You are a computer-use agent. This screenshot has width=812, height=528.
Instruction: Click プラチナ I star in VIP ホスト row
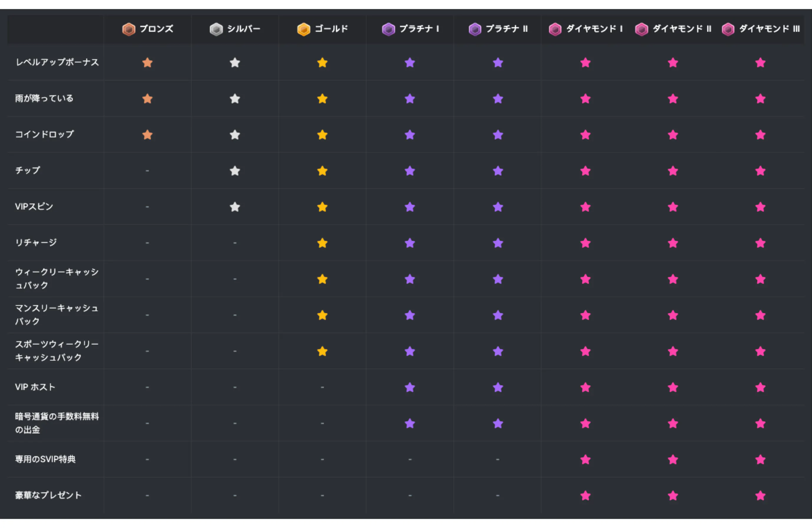(x=410, y=387)
